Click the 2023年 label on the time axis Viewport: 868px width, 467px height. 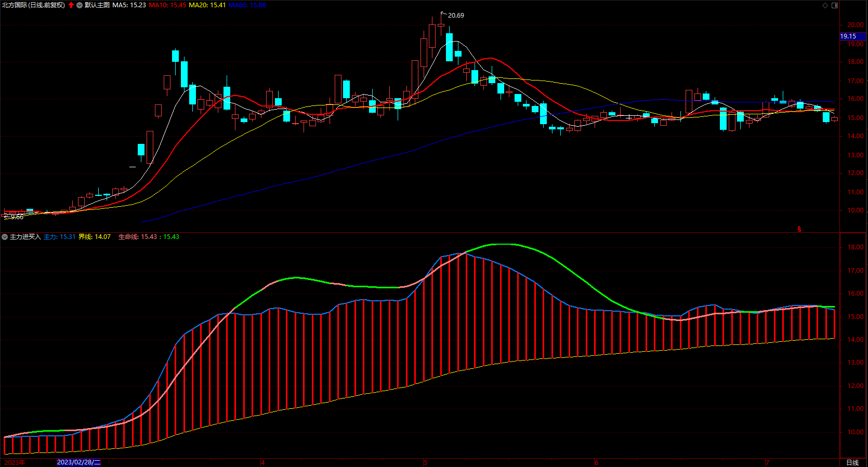[15, 462]
